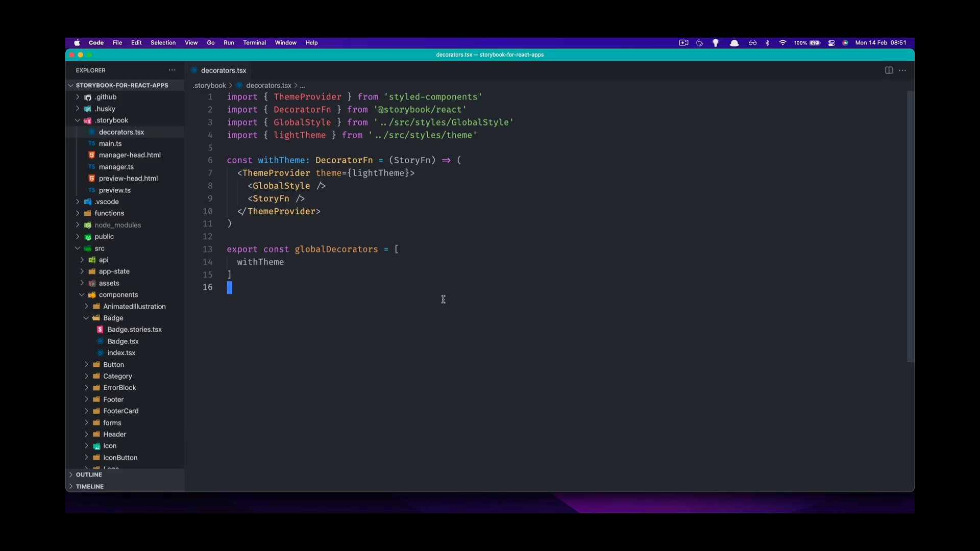Collapse the components folder
Image resolution: width=980 pixels, height=551 pixels.
(82, 295)
